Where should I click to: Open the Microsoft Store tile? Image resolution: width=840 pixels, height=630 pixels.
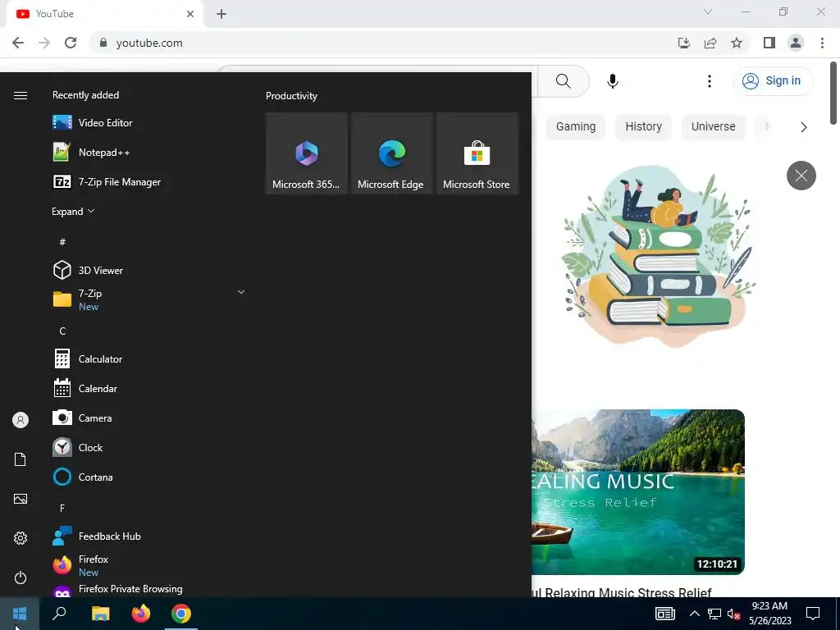point(477,153)
